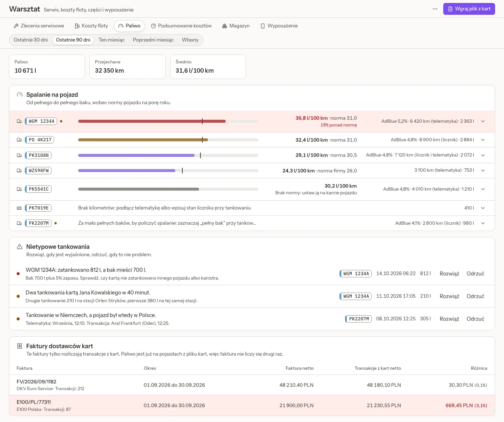Click Rozwiąż for the 812 l overfill anomaly
504x422 pixels.
(x=449, y=274)
